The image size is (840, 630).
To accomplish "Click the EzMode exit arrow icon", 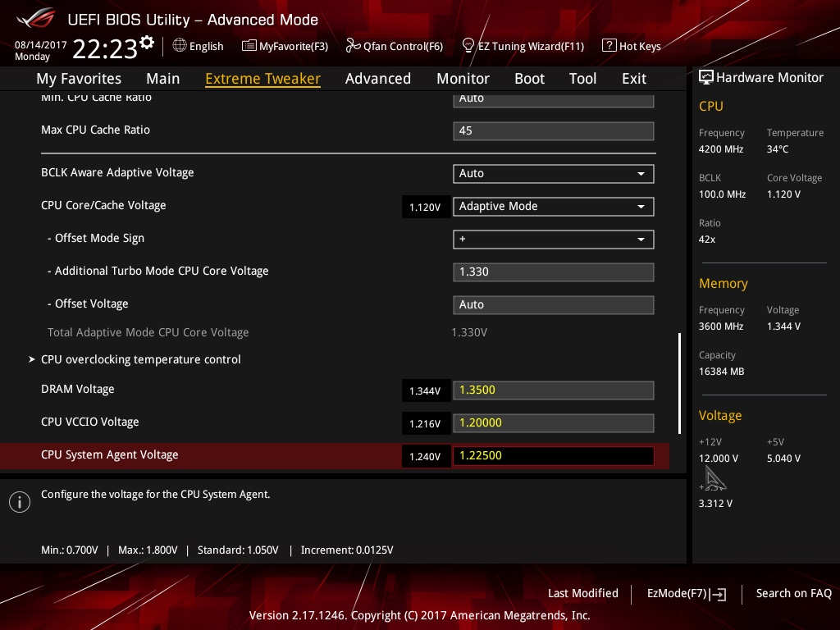I will click(718, 594).
